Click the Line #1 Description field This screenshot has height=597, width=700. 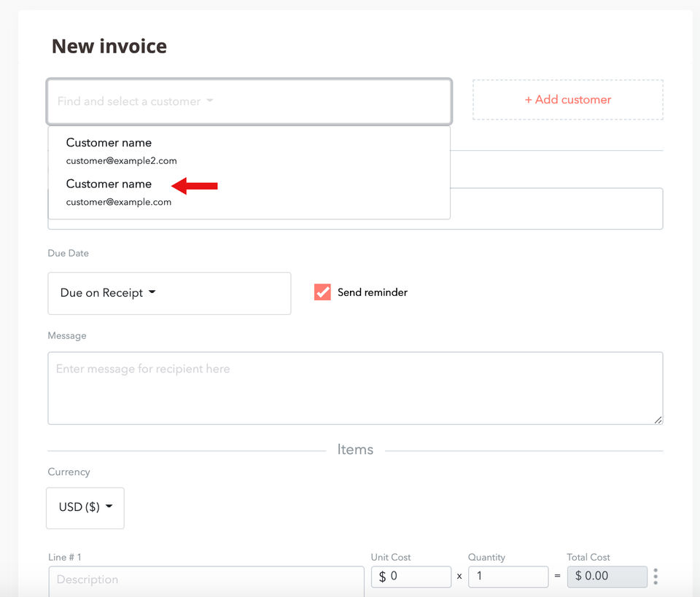(x=206, y=581)
